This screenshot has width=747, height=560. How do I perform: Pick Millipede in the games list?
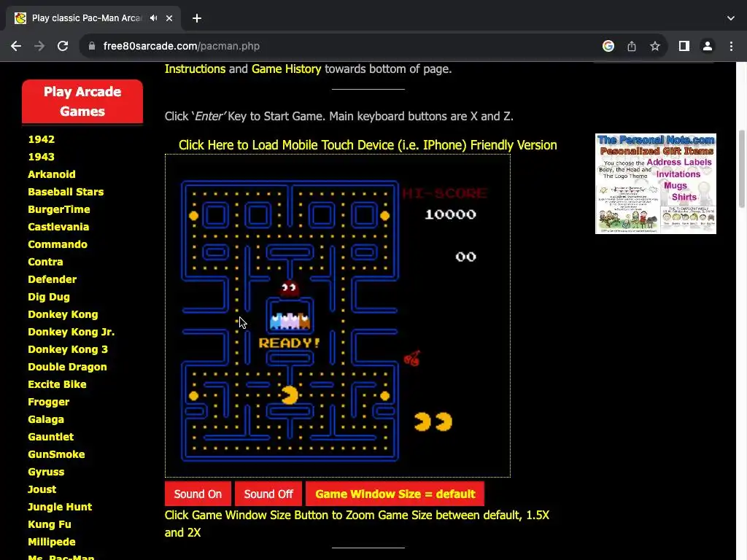pos(52,542)
